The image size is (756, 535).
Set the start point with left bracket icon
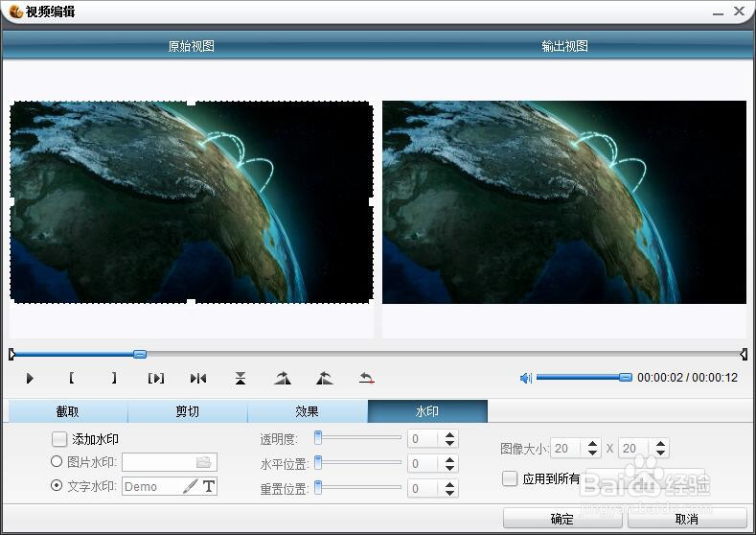tap(71, 378)
